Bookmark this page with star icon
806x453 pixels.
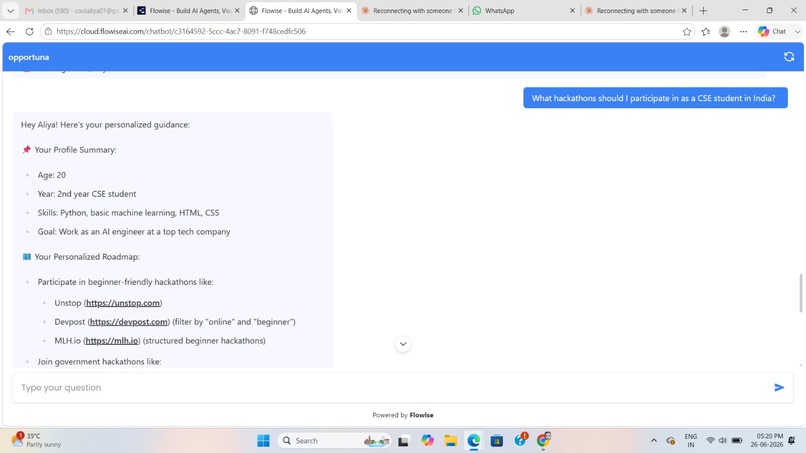(687, 31)
